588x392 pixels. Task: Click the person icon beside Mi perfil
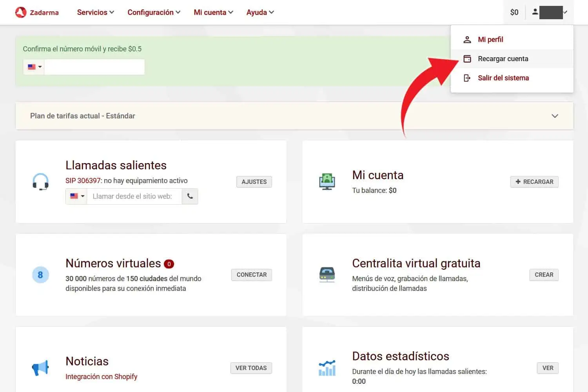(x=467, y=40)
